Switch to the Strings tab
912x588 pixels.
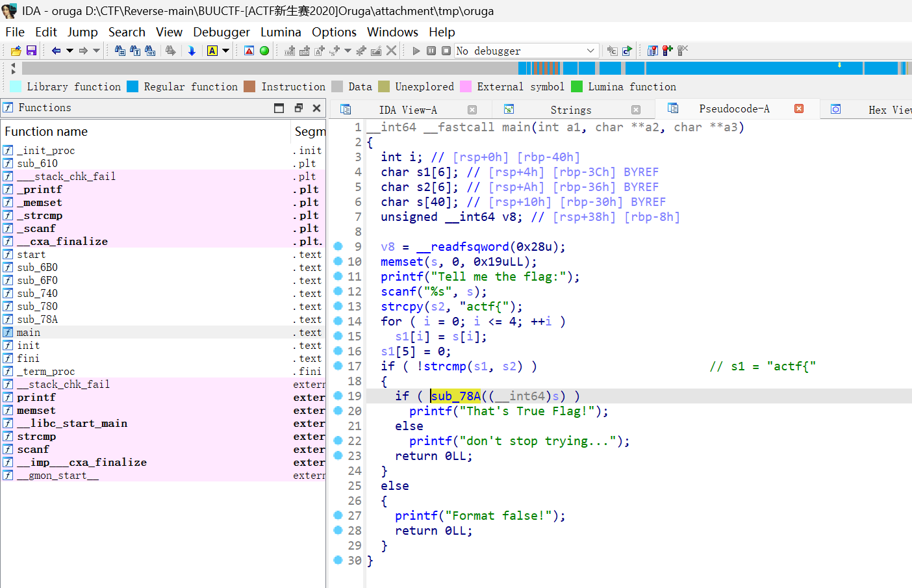[x=570, y=110]
